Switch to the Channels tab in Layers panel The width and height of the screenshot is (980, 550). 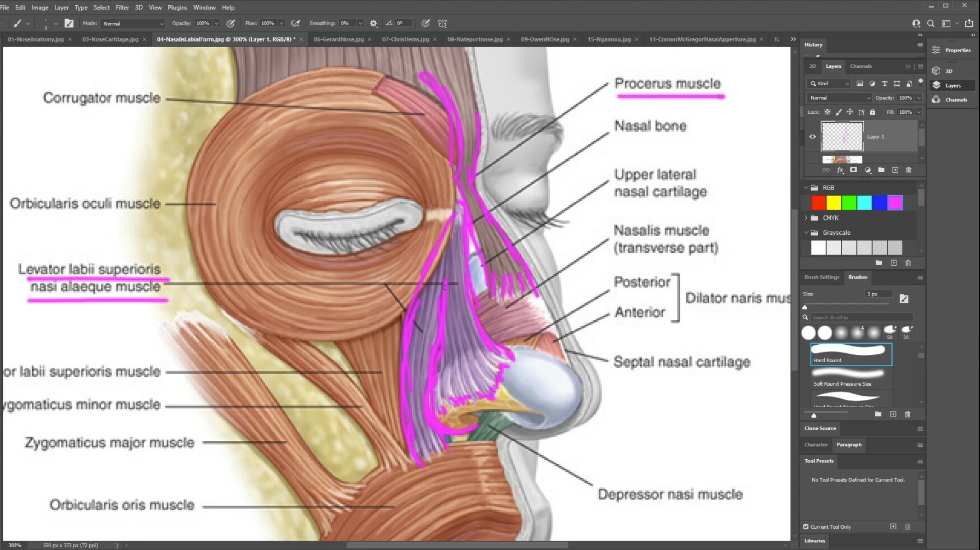861,66
